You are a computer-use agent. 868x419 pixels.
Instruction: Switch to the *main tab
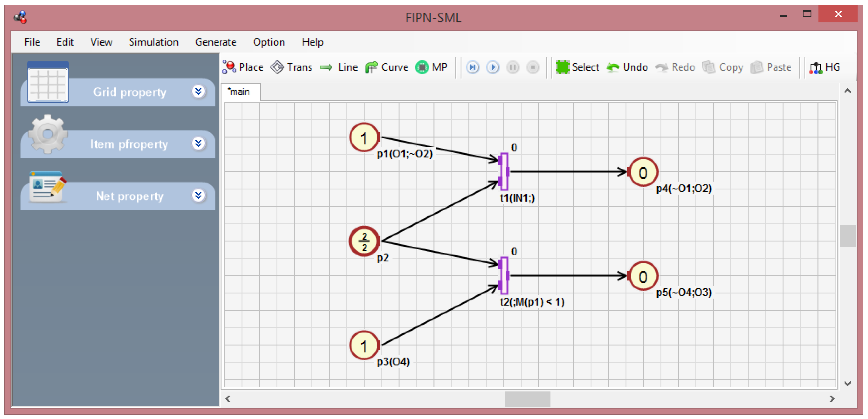(239, 92)
